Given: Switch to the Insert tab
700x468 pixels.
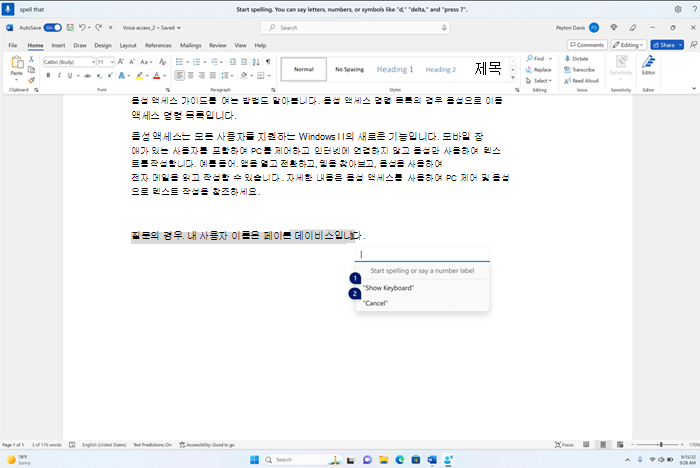Looking at the screenshot, I should coord(58,46).
